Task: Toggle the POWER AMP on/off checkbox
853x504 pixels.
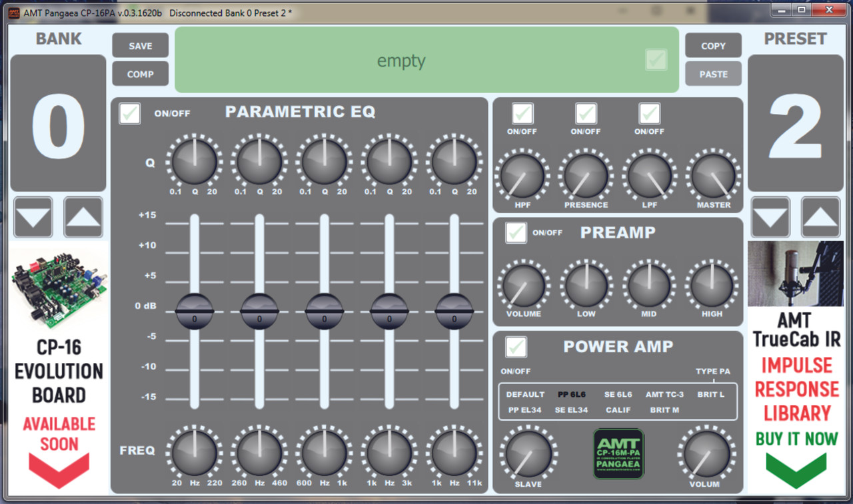Action: [x=515, y=347]
